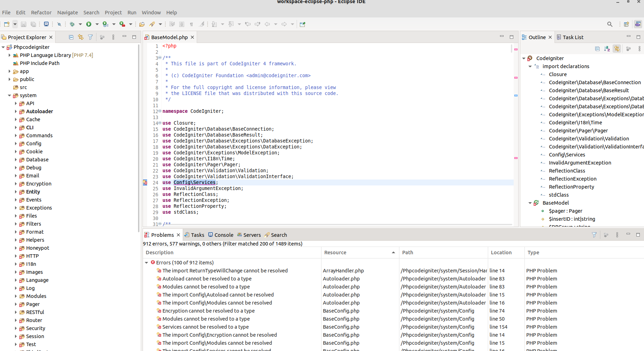The height and width of the screenshot is (351, 644).
Task: Sort problems by Description column header
Action: (232, 253)
